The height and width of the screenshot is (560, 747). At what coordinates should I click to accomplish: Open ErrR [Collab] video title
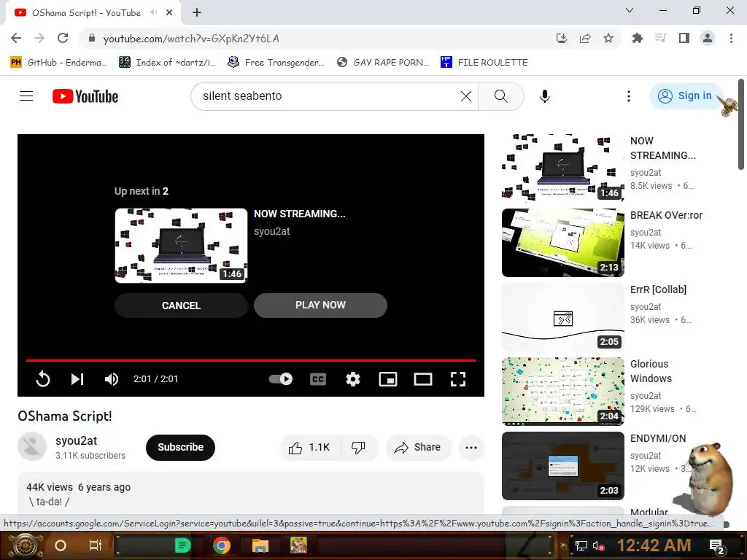[x=658, y=289]
